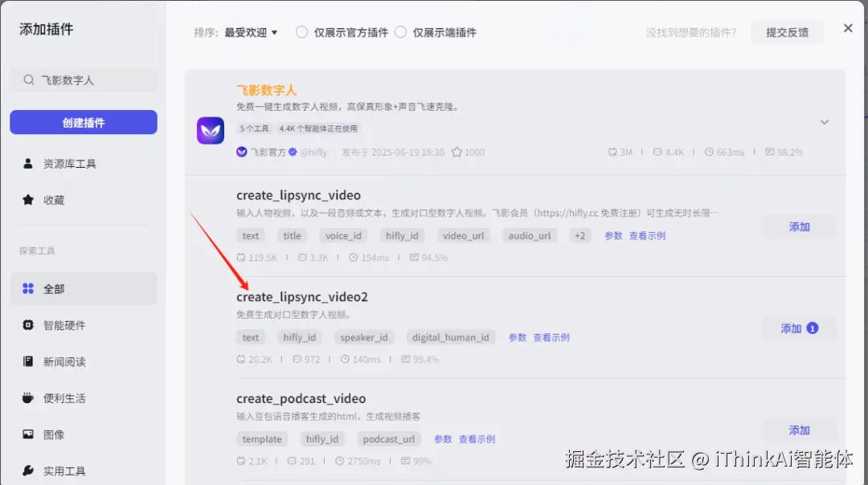Select the 便利生活 coffee cup category icon

tap(28, 397)
